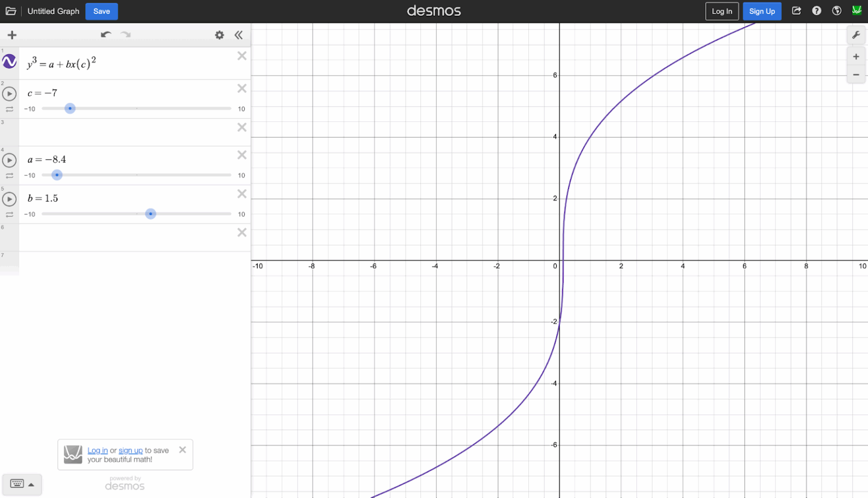The image size is (868, 498).
Task: Click the Untitled Graph title
Action: [54, 11]
